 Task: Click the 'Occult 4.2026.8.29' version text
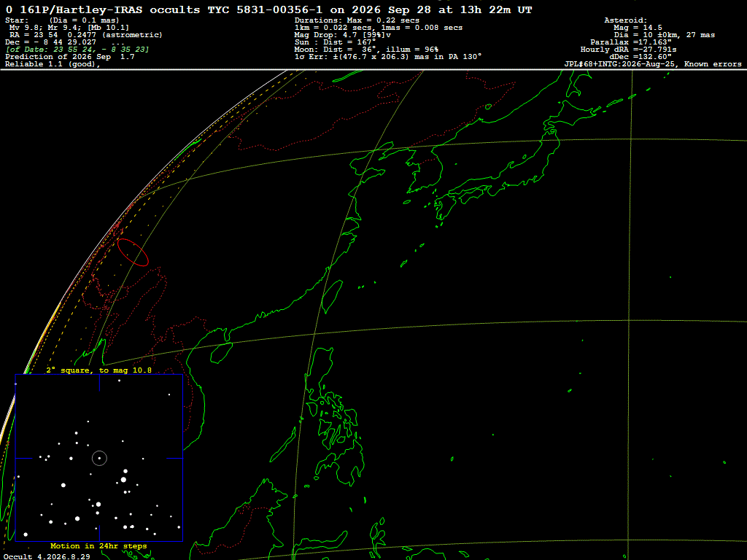click(x=47, y=556)
